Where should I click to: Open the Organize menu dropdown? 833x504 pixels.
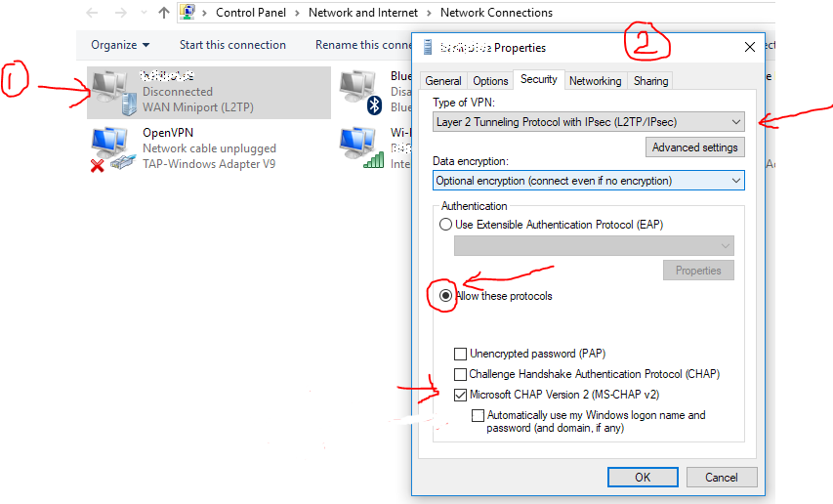(x=120, y=45)
